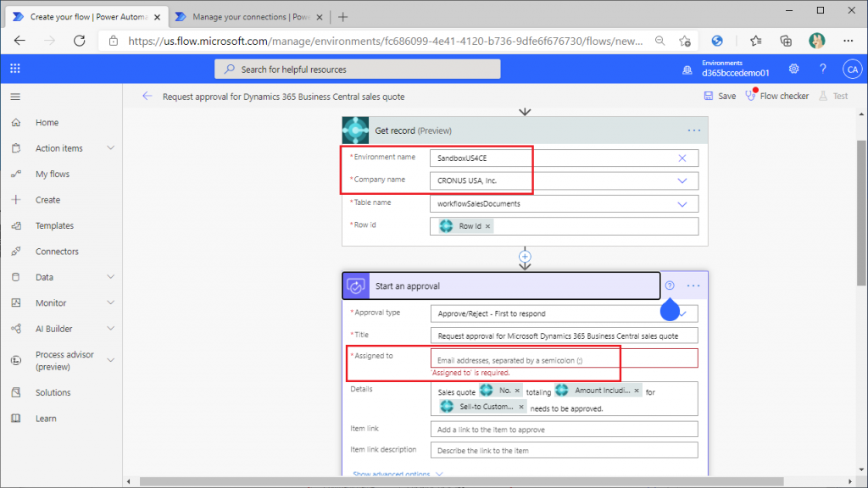Open the settings gear icon
The width and height of the screenshot is (868, 488).
tap(794, 69)
